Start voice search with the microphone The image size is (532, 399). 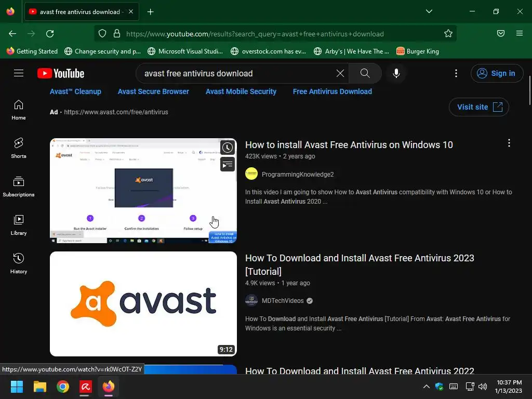[x=396, y=73]
